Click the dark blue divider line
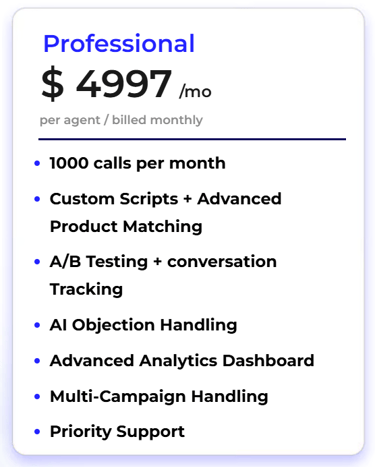 192,139
